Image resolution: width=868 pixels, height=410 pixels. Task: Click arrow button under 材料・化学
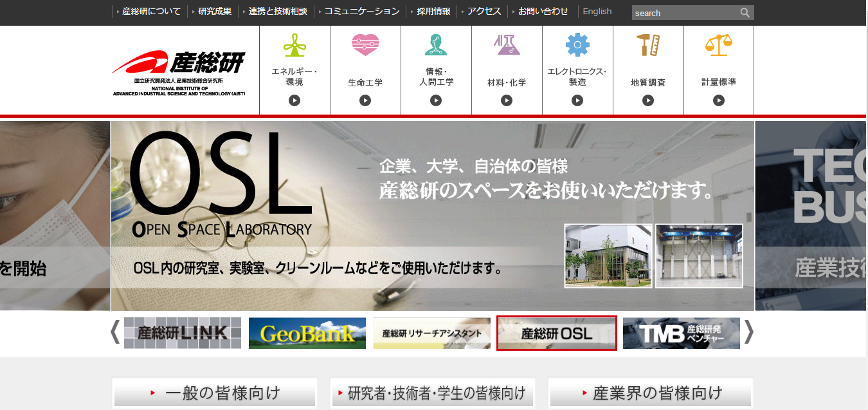[x=507, y=100]
